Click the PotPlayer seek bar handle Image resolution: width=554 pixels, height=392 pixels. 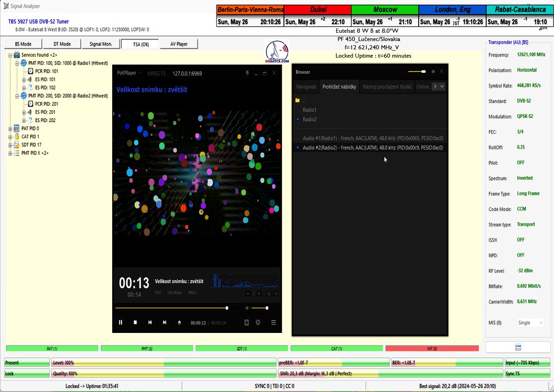pyautogui.click(x=227, y=308)
